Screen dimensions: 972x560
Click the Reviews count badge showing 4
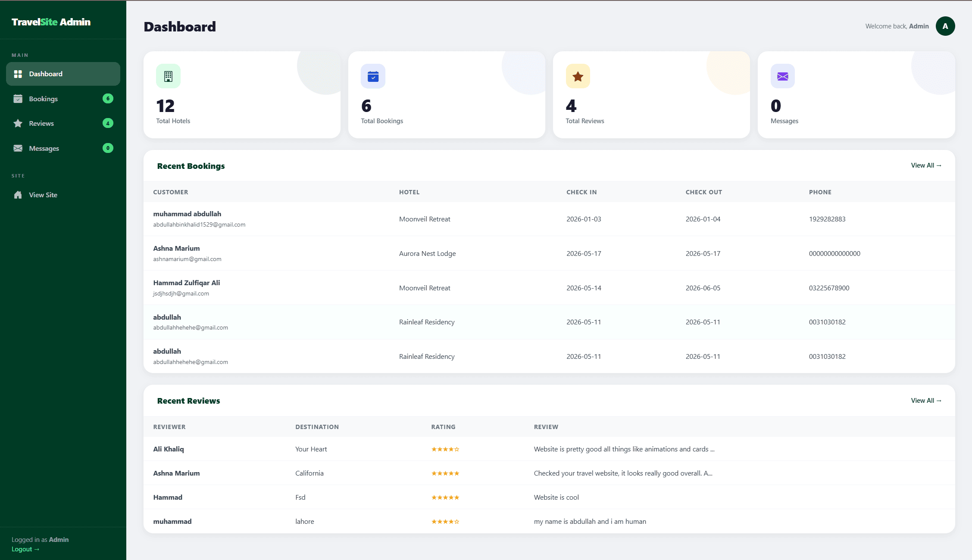tap(108, 123)
